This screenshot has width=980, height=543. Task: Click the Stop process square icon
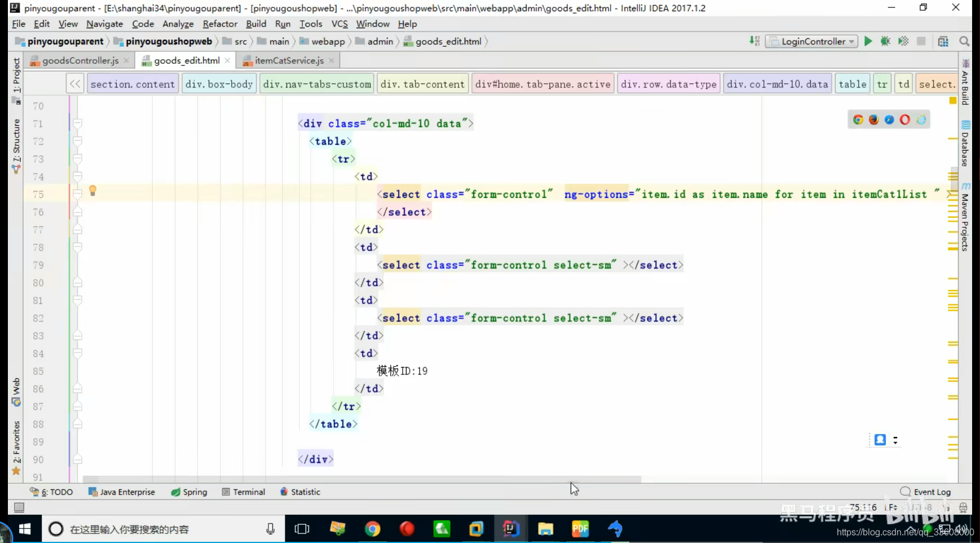[x=921, y=41]
